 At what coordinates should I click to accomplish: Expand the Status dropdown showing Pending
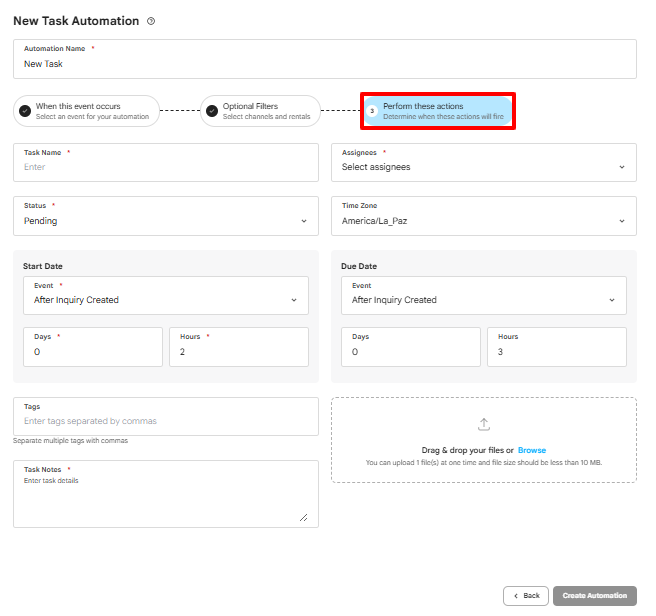[x=166, y=216]
